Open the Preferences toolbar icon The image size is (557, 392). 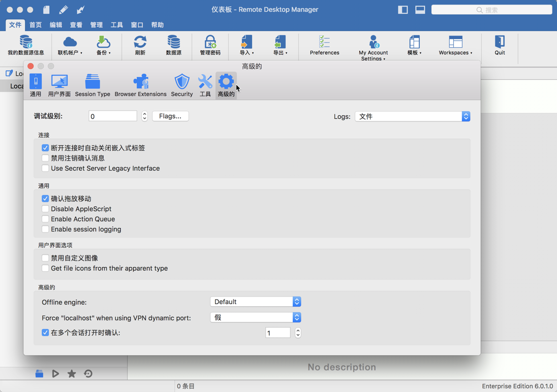click(x=324, y=45)
